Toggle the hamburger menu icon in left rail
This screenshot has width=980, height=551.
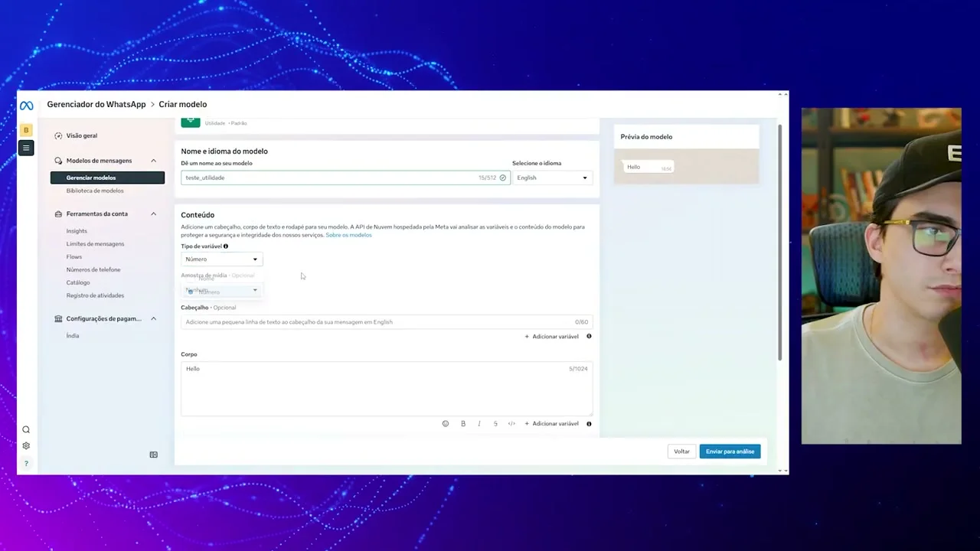(x=26, y=148)
